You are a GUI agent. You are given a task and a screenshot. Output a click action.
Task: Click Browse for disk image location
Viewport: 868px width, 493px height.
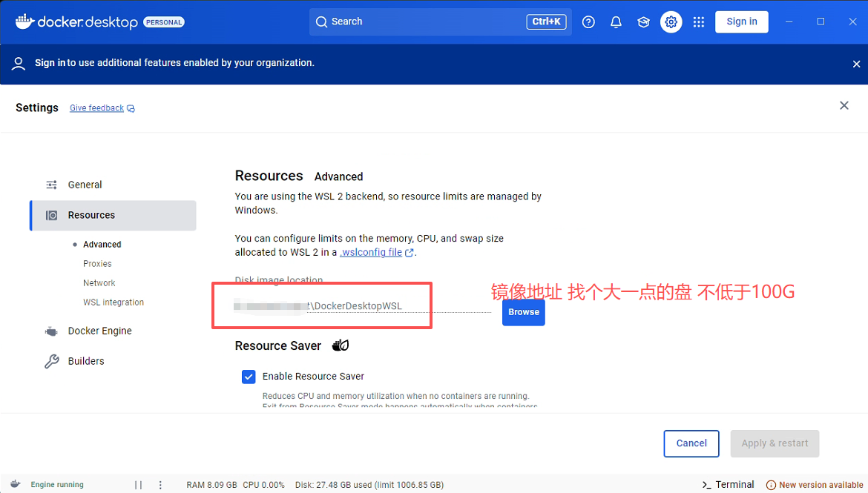523,312
